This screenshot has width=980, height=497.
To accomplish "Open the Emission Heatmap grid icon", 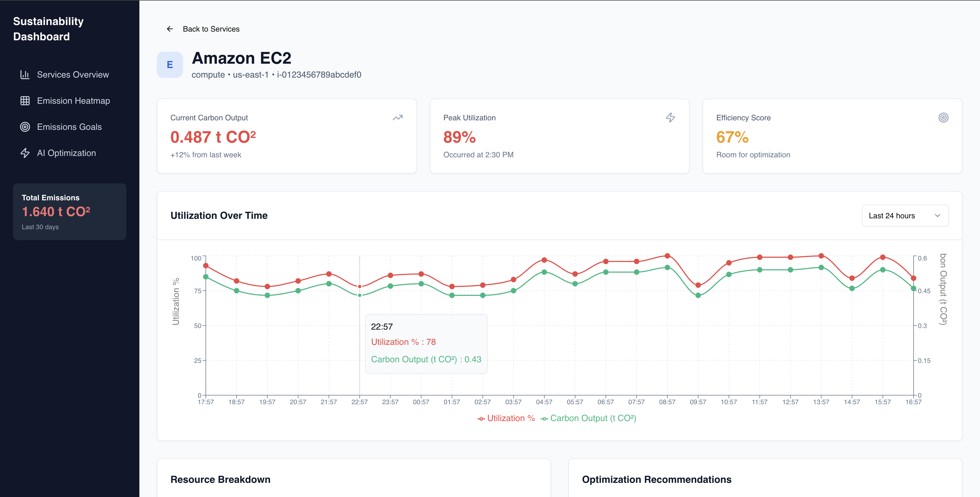I will point(25,100).
